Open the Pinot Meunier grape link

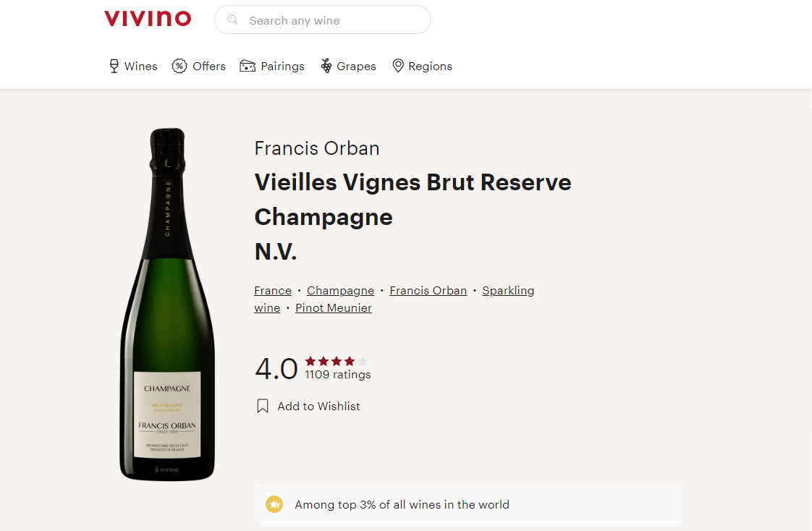tap(334, 308)
